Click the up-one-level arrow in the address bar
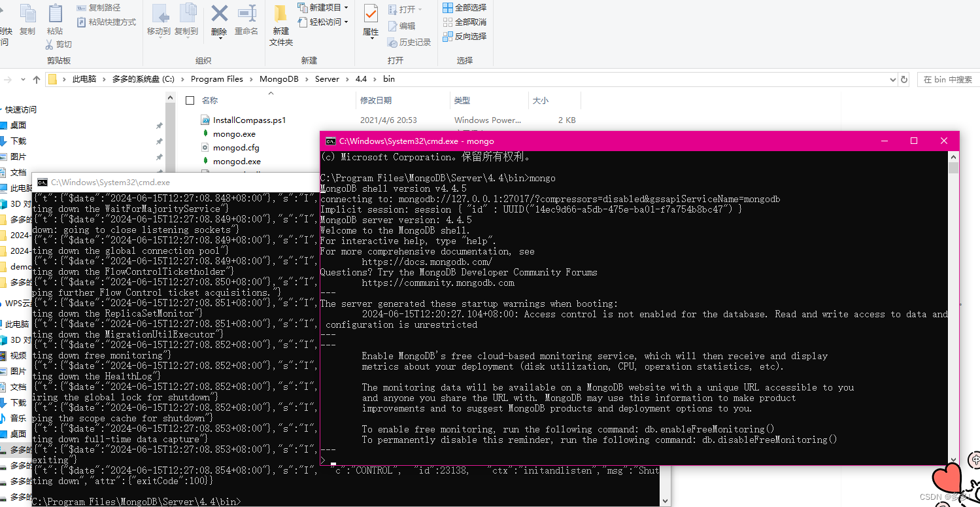 (37, 79)
